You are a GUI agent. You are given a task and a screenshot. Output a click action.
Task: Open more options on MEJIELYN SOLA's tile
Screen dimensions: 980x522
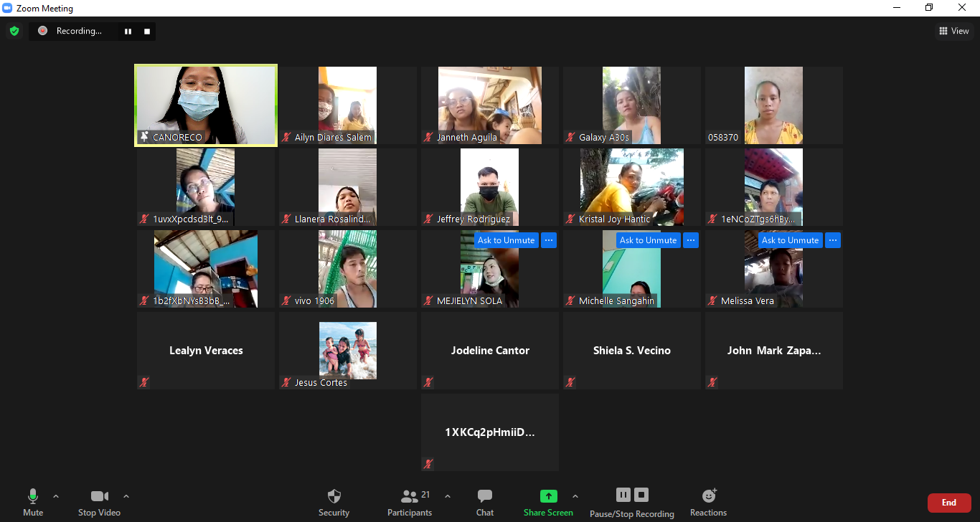[549, 240]
